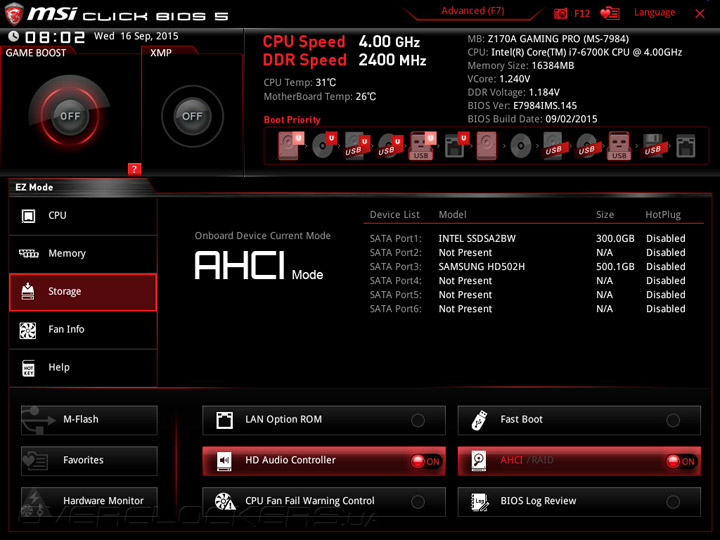Click the SAMSUNG HD502H model entry
Image resolution: width=720 pixels, height=540 pixels.
[481, 267]
